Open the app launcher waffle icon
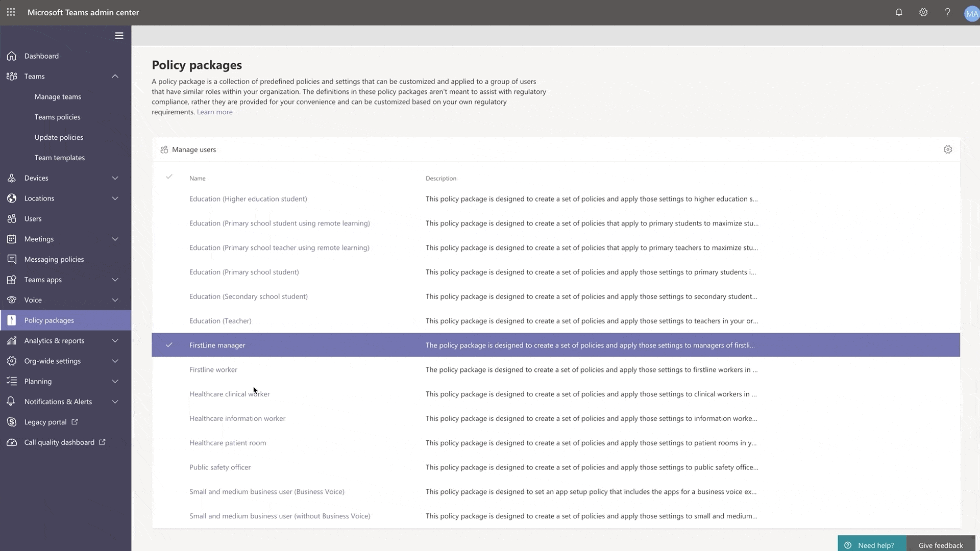The image size is (980, 551). click(x=11, y=12)
